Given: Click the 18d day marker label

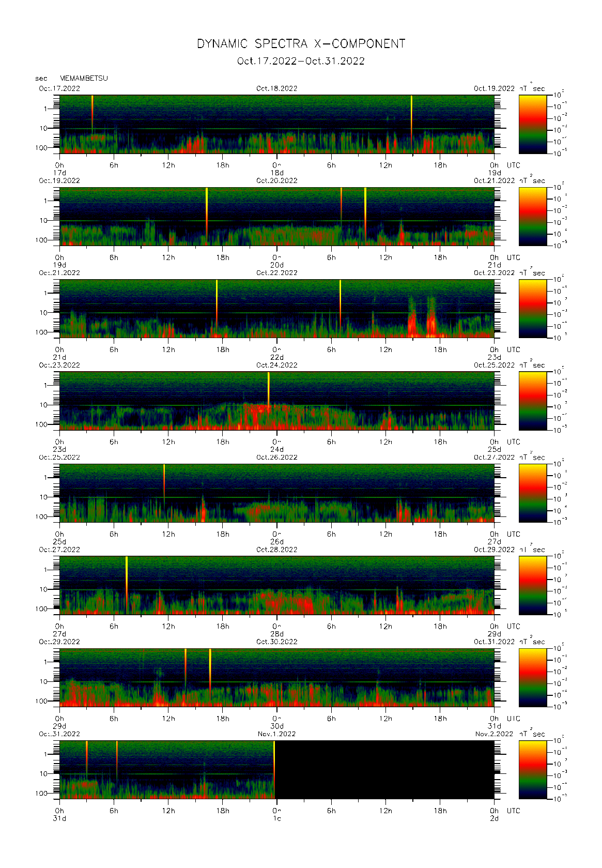Looking at the screenshot, I should 277,173.
